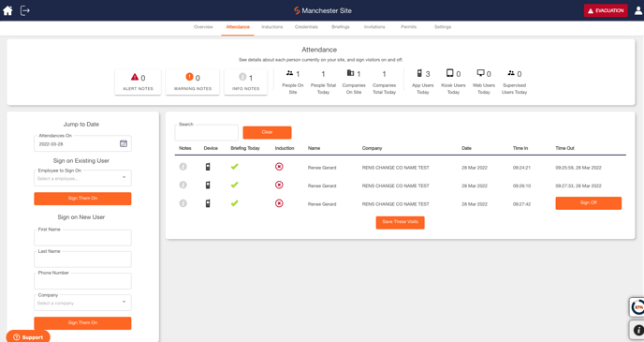The height and width of the screenshot is (342, 644).
Task: Click the info note icon for 09:26:10 visit
Action: tap(183, 185)
